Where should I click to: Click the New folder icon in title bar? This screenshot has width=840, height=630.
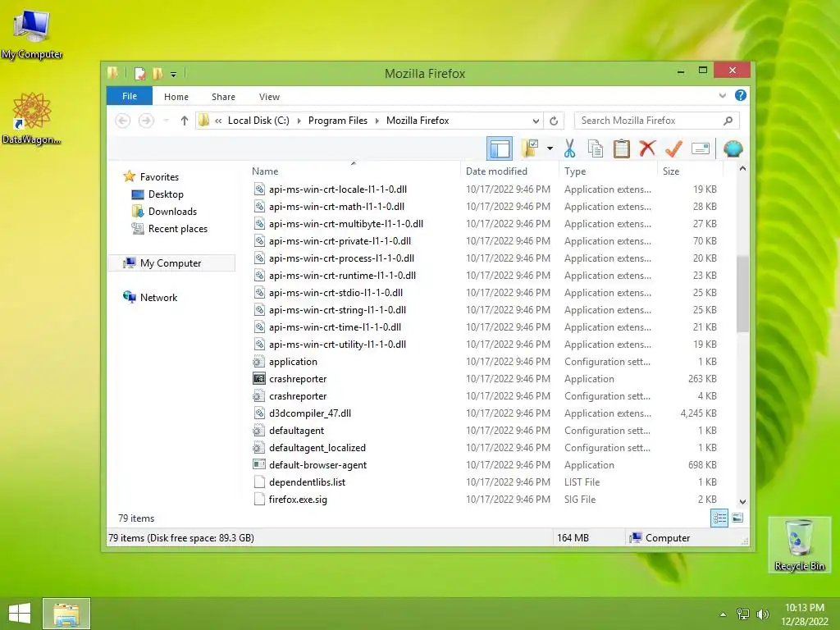coord(157,74)
